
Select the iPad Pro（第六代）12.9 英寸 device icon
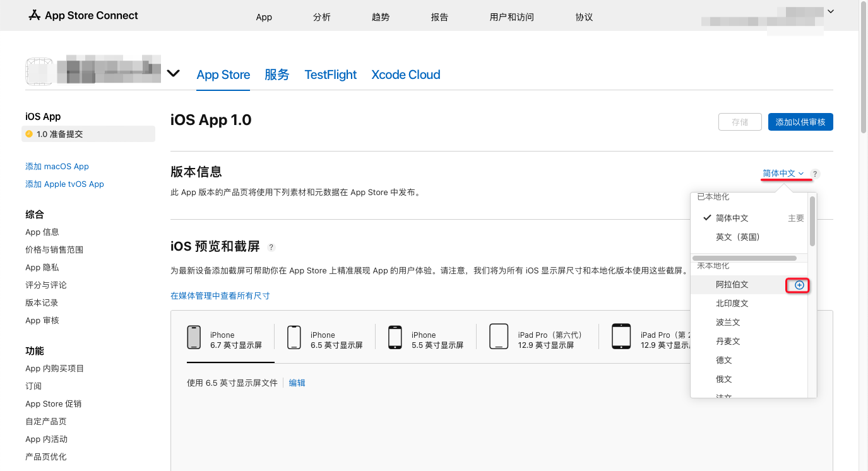499,337
